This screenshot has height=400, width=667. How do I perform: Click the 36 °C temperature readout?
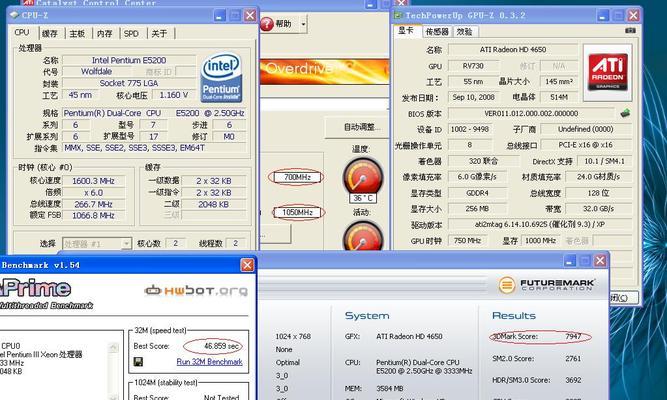click(x=362, y=198)
